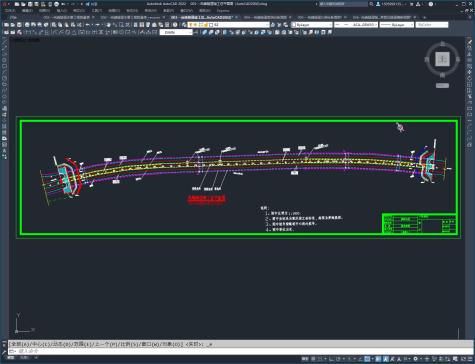Click the Open file icon in Standard toolbar

point(12,25)
